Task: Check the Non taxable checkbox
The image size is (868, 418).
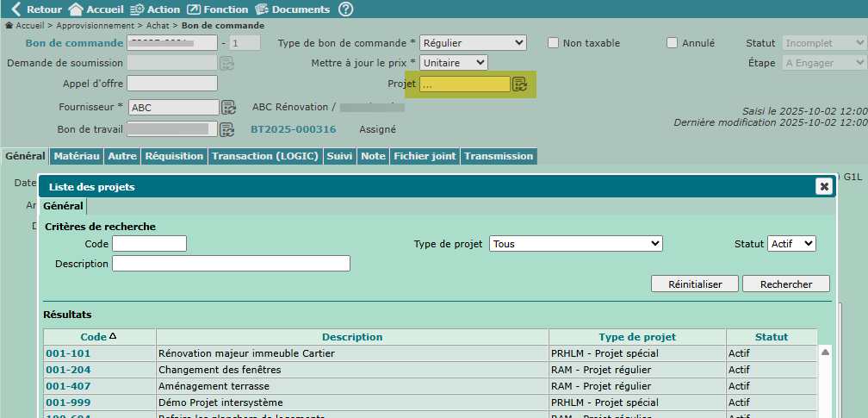Action: point(554,43)
